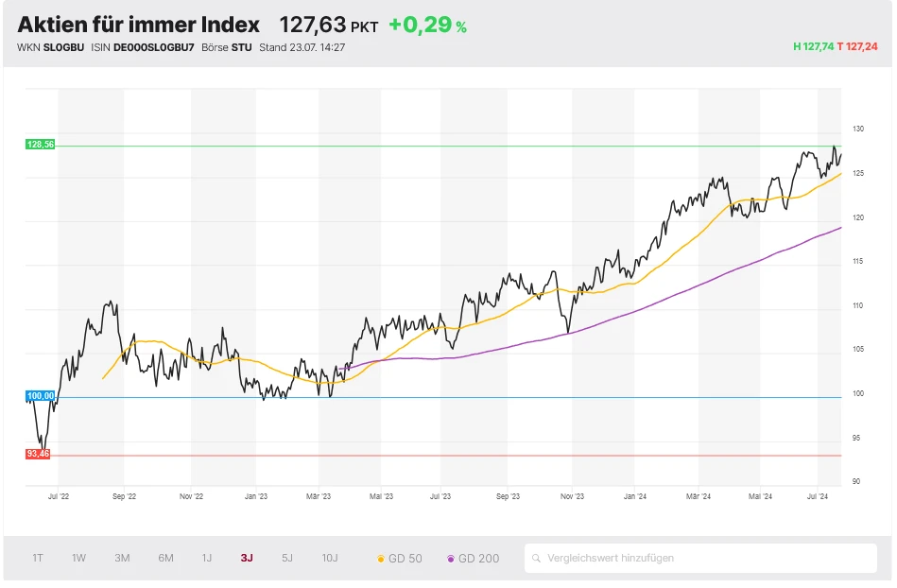
Task: Select the 1T timeframe
Action: pos(37,558)
